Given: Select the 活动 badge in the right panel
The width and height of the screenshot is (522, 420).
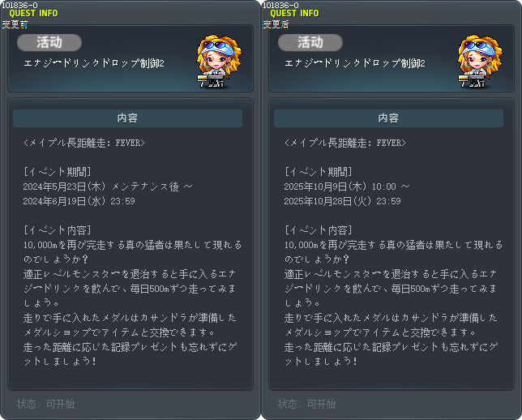Looking at the screenshot, I should 310,43.
